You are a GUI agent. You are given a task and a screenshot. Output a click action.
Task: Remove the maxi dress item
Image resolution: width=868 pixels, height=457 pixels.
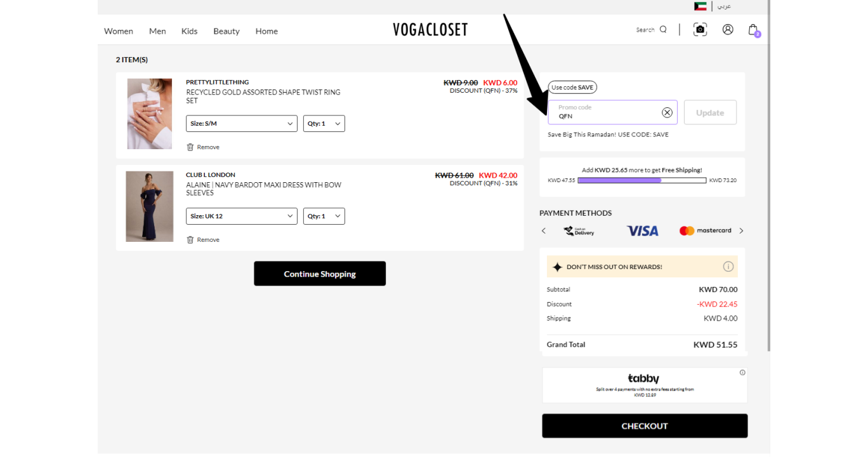tap(203, 239)
